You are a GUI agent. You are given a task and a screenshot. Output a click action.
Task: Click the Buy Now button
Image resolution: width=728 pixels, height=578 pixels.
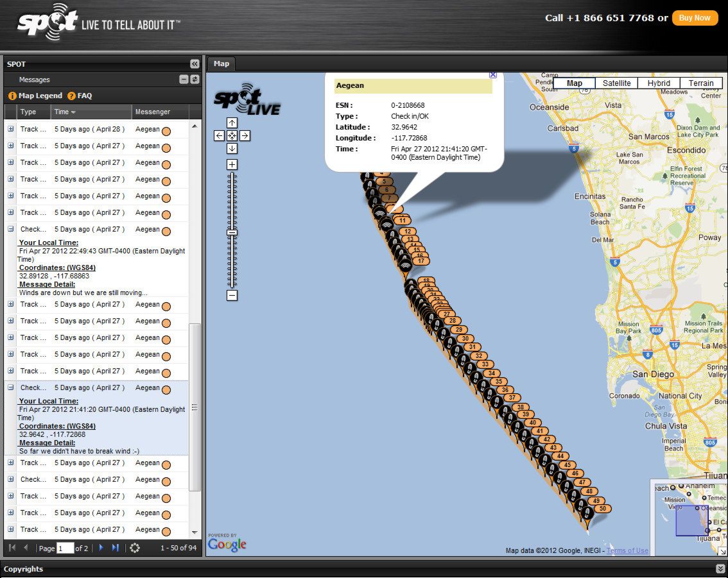pyautogui.click(x=695, y=18)
